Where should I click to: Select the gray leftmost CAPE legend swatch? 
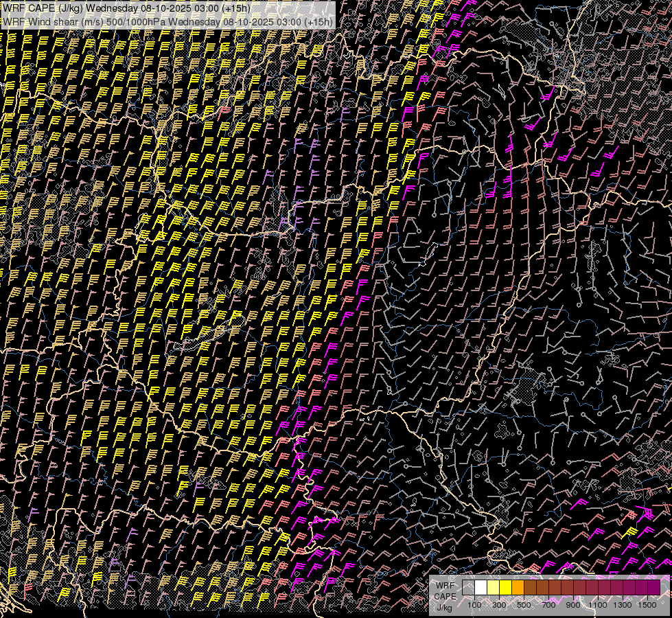[x=468, y=587]
